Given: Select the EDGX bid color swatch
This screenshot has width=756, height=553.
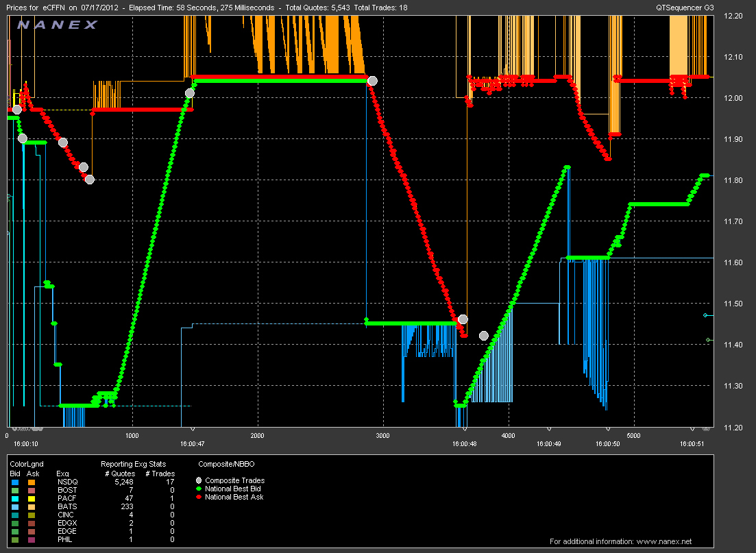Looking at the screenshot, I should (x=15, y=523).
